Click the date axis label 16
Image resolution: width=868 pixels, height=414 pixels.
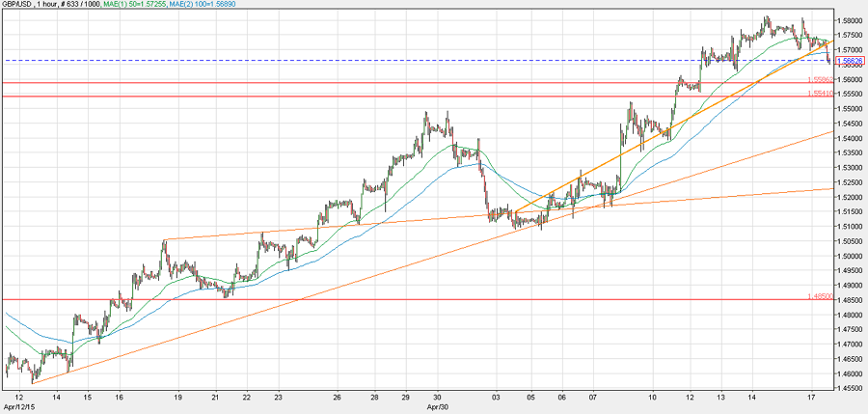[x=120, y=398]
